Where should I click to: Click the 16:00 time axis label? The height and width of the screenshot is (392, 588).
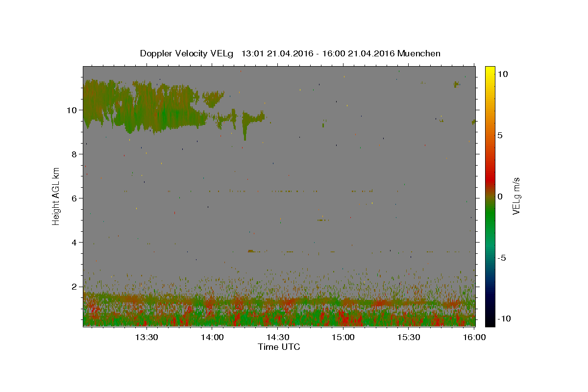pyautogui.click(x=475, y=337)
